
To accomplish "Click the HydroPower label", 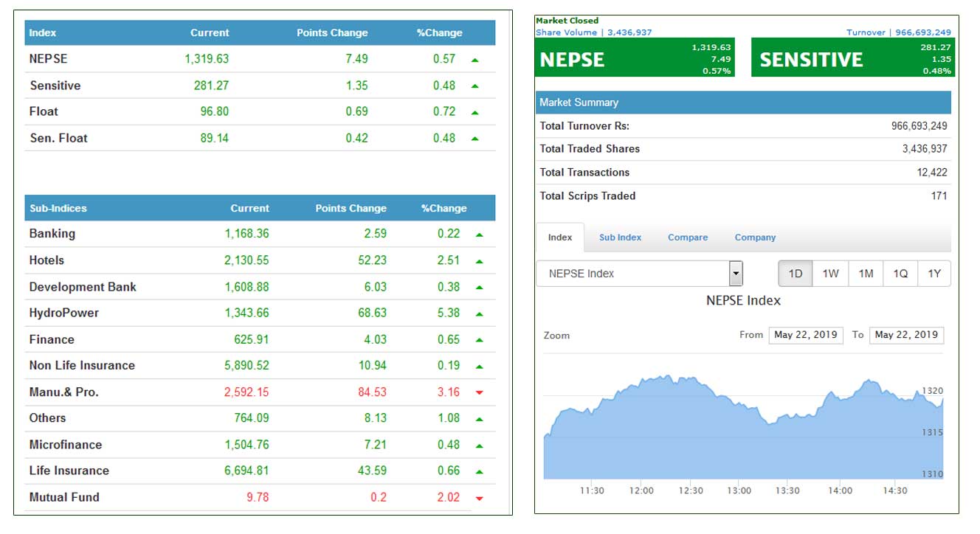I will (64, 313).
